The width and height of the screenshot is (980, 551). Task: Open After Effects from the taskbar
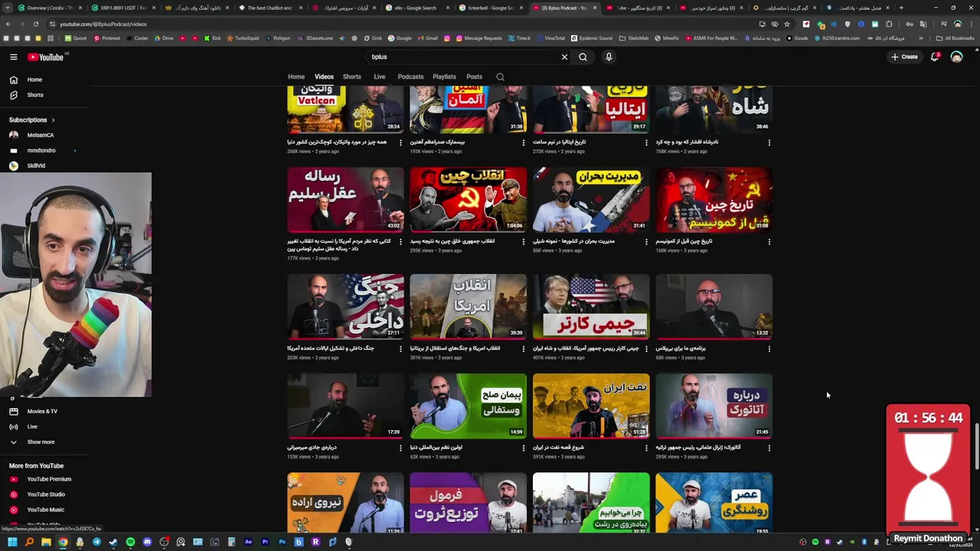248,542
